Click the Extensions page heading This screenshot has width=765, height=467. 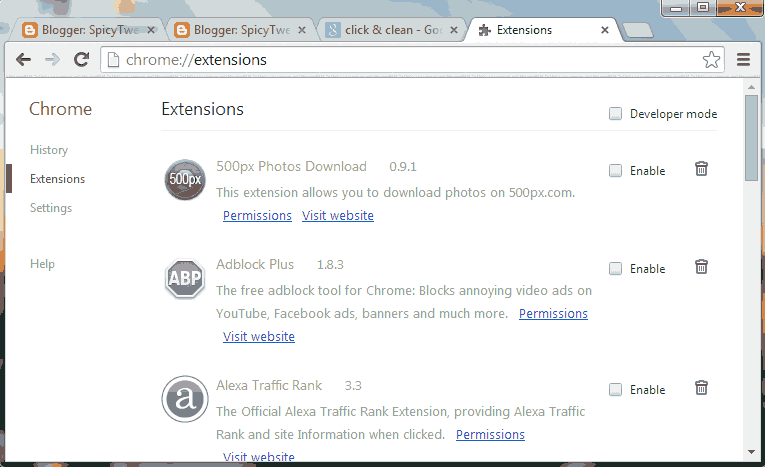202,109
